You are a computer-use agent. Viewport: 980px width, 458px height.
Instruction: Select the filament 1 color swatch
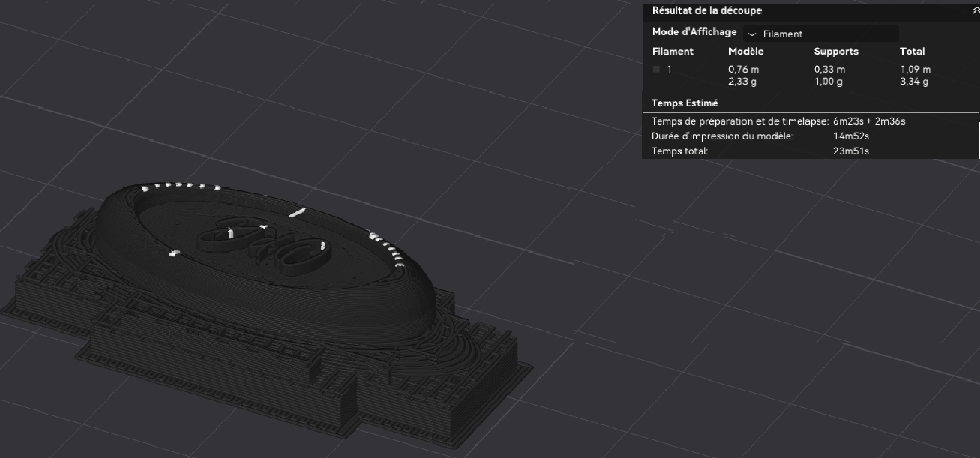(x=656, y=69)
